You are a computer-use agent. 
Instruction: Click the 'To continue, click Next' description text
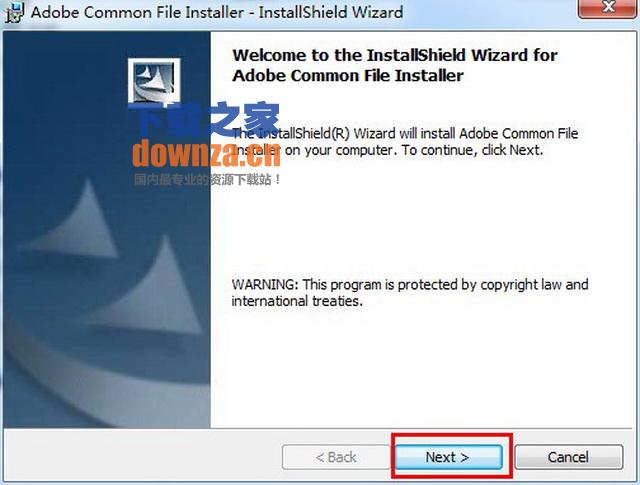tap(472, 150)
